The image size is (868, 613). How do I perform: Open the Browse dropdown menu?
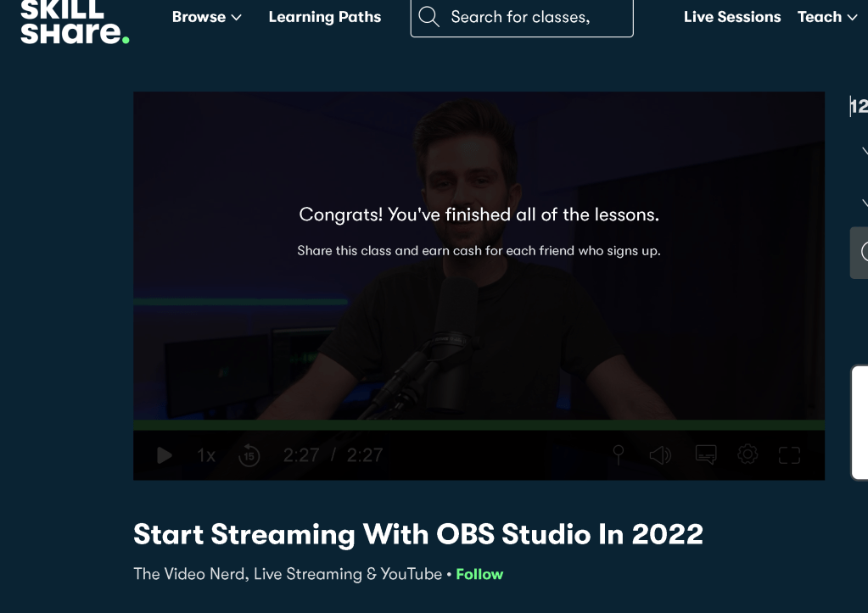click(206, 17)
